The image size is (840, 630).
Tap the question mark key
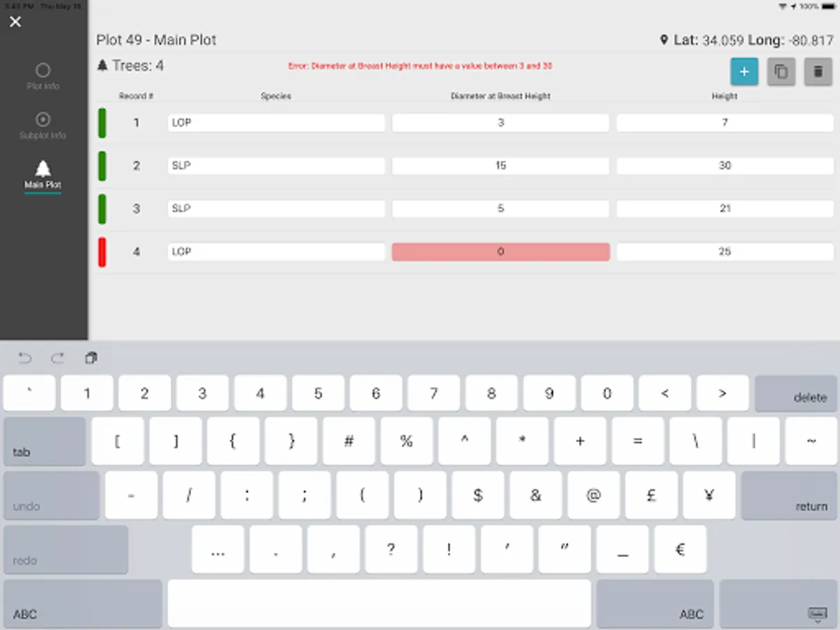(391, 550)
